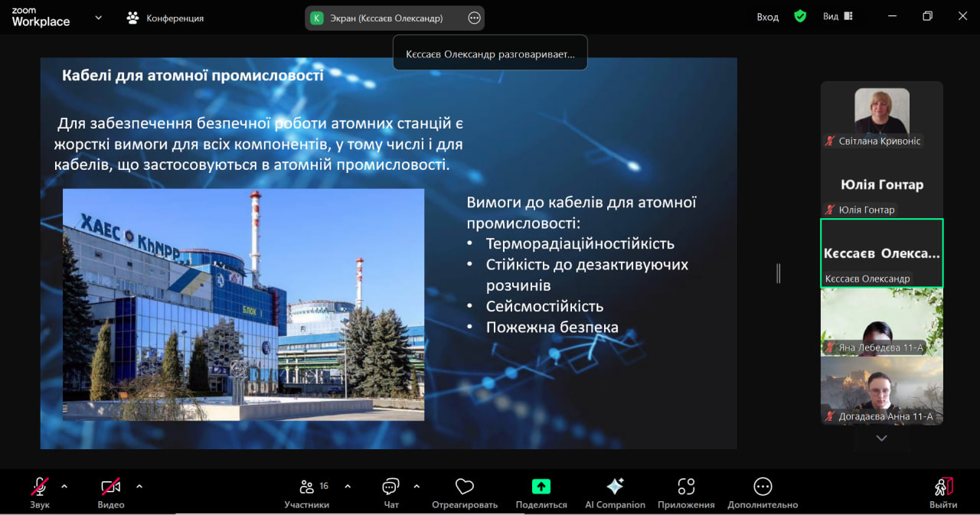This screenshot has width=980, height=515.
Task: Click bullet Стійкість до дезактивуючих розчинів
Action: tap(587, 275)
